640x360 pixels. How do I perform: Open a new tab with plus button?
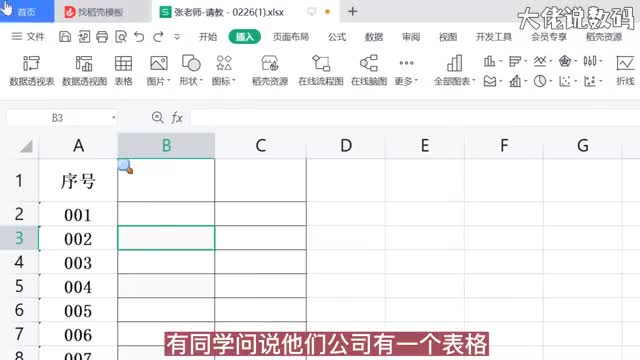(x=353, y=11)
